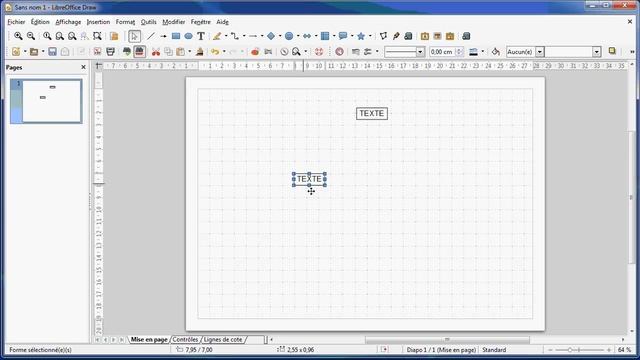Expand the Undo history dropdown arrow
Viewport: 640px width, 360px height.
(224, 52)
